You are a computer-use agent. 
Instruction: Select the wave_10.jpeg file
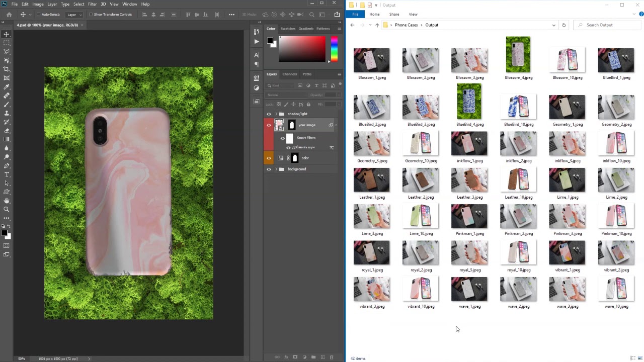(616, 293)
